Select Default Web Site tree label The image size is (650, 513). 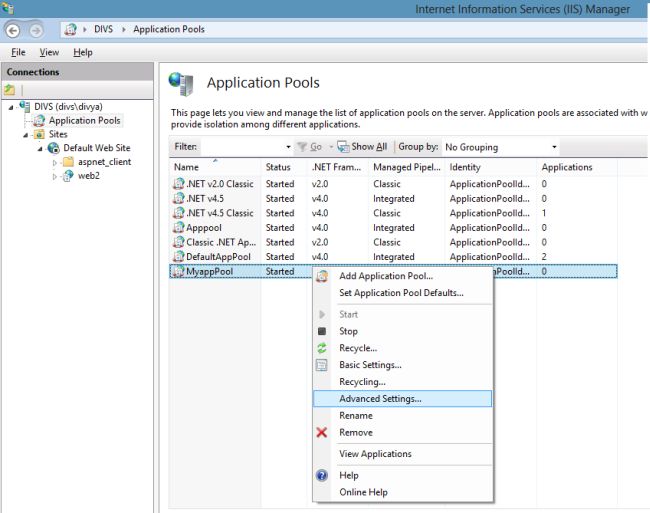tap(97, 148)
